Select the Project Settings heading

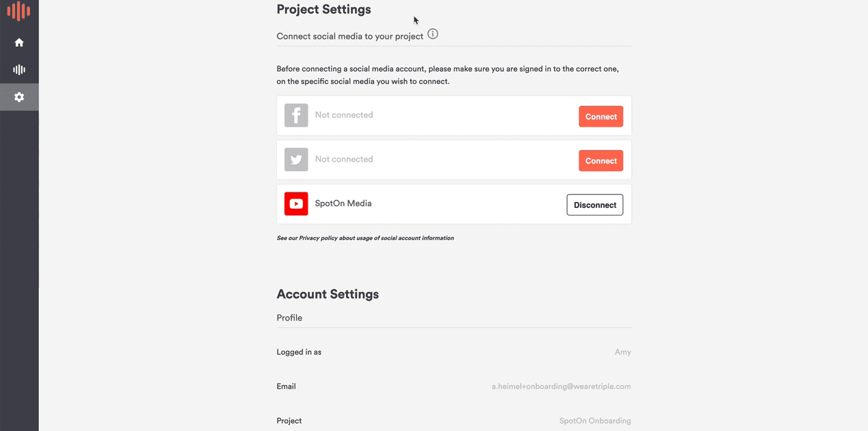click(x=323, y=10)
